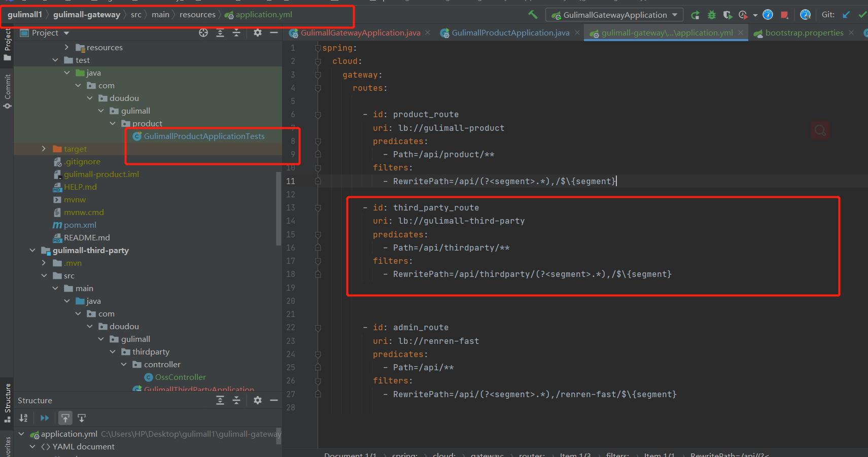Viewport: 868px width, 457px height.
Task: Click main in the navigation breadcrumb
Action: click(160, 15)
